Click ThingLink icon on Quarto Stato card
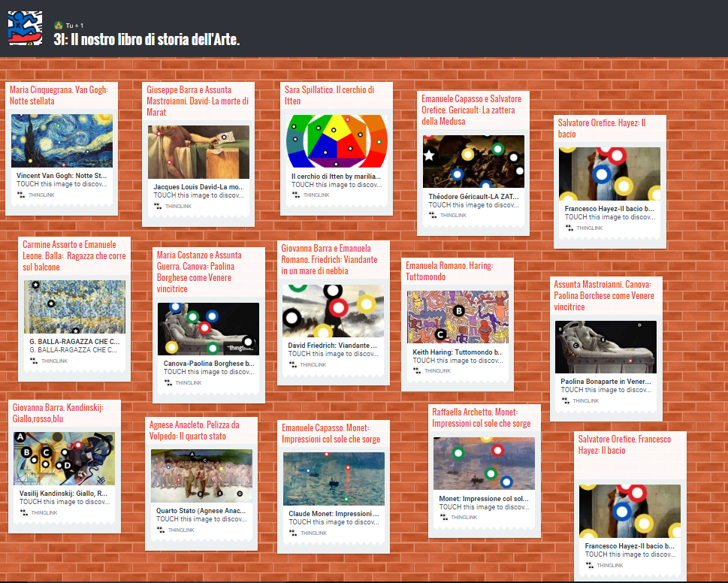728x583 pixels. 161,530
